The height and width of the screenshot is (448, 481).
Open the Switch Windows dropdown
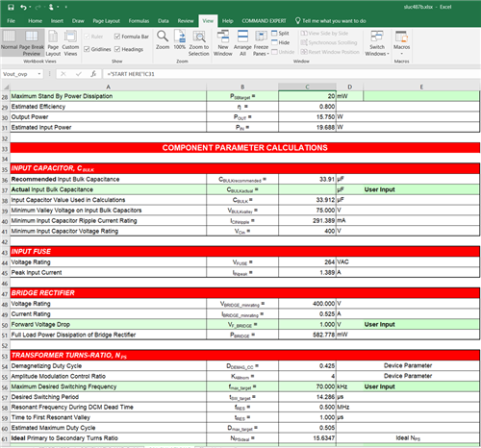377,43
